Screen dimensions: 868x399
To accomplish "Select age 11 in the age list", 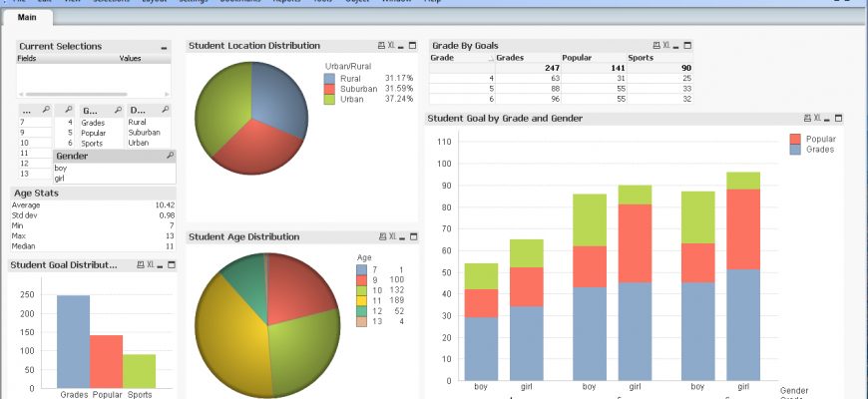I will (x=23, y=153).
